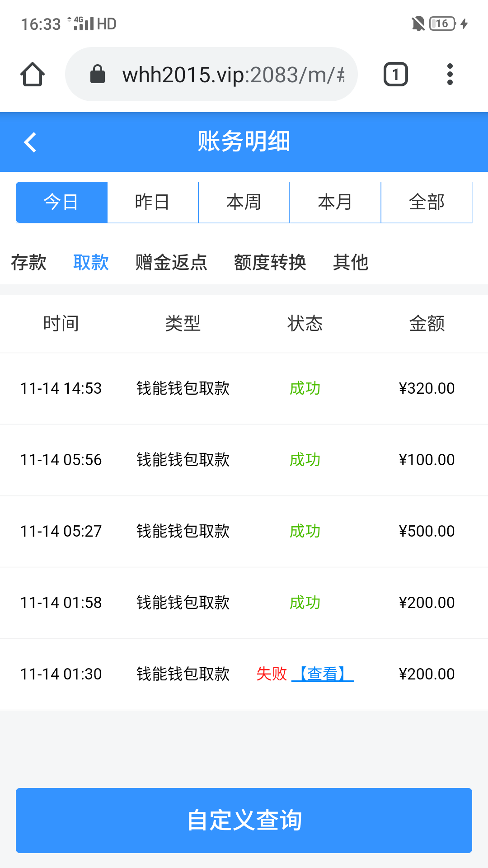Tap the browser home icon

pyautogui.click(x=33, y=74)
